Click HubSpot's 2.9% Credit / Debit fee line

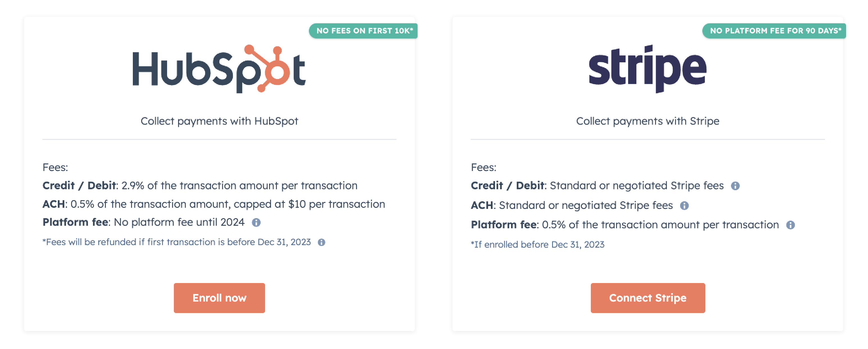click(x=200, y=186)
